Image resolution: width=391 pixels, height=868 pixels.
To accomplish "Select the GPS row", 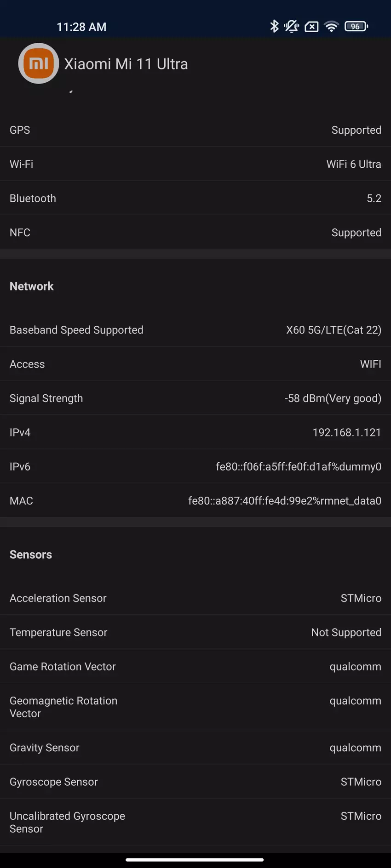I will 195,130.
